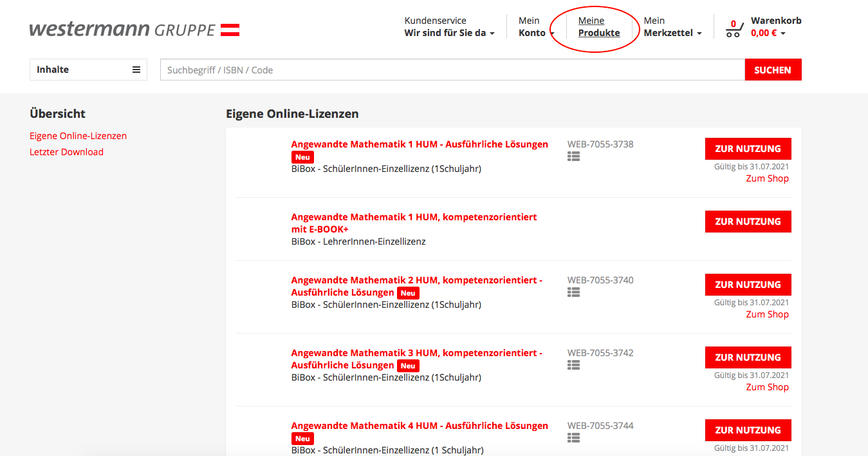Click the search field Suchbegriff / ISBN / Code
The width and height of the screenshot is (868, 456).
[x=452, y=70]
